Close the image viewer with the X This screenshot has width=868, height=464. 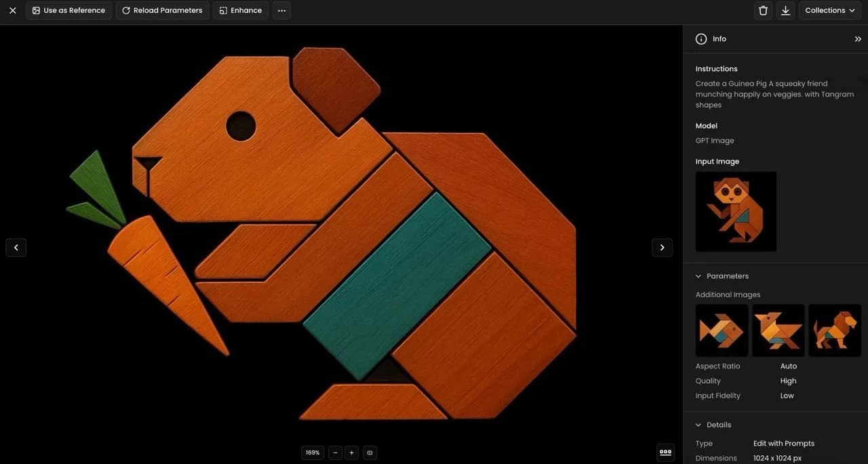pyautogui.click(x=12, y=10)
